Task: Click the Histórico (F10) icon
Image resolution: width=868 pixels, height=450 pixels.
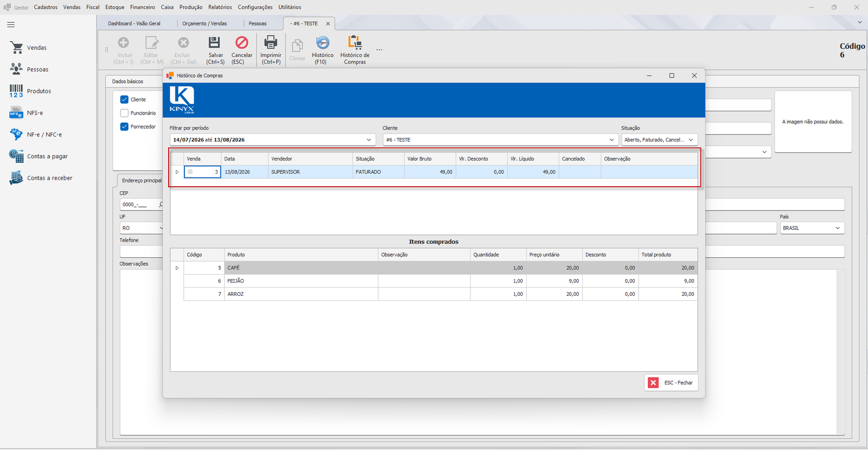Action: click(322, 42)
